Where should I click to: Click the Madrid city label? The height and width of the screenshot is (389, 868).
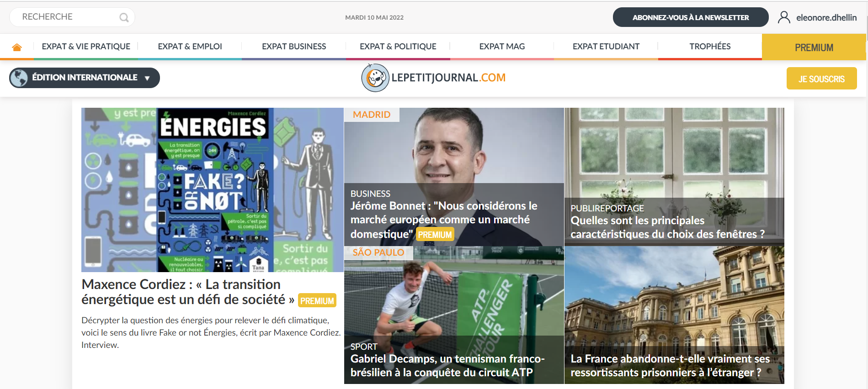click(x=372, y=115)
